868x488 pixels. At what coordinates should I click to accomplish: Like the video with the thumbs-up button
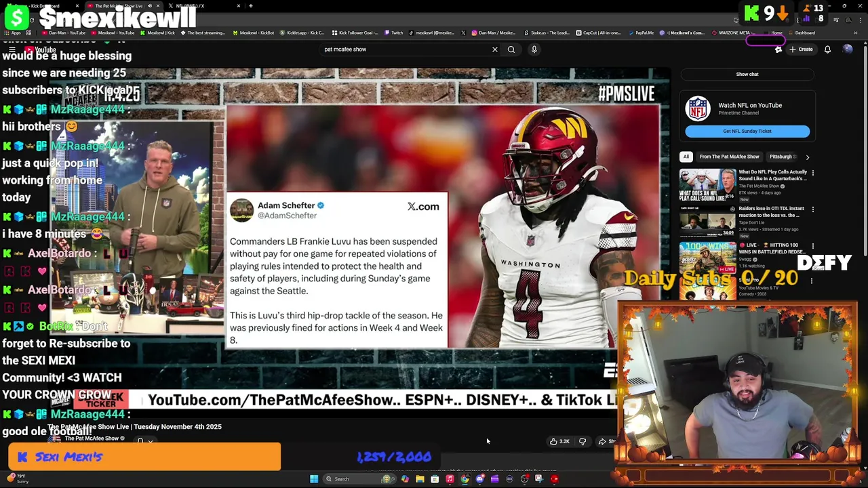coord(560,441)
